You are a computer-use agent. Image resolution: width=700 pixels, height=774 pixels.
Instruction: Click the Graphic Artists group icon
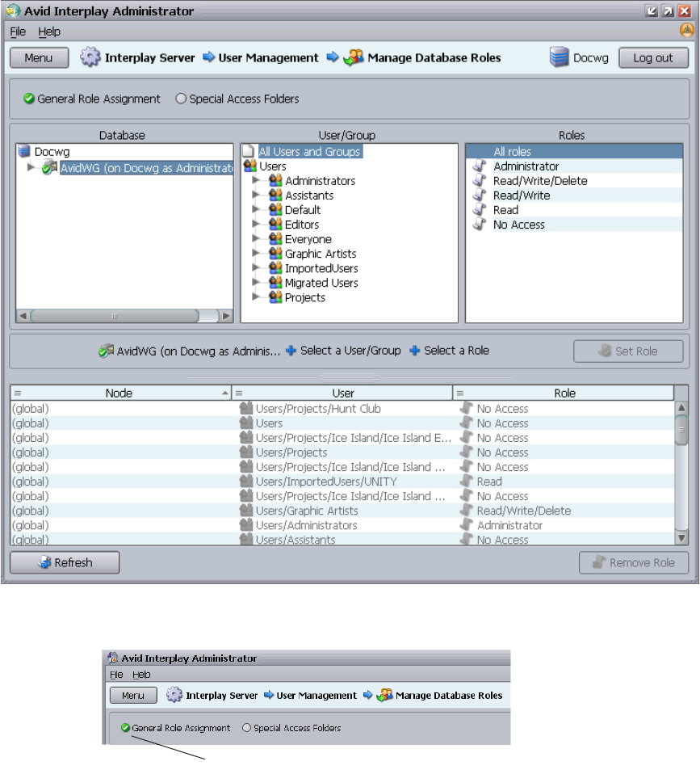[x=275, y=253]
